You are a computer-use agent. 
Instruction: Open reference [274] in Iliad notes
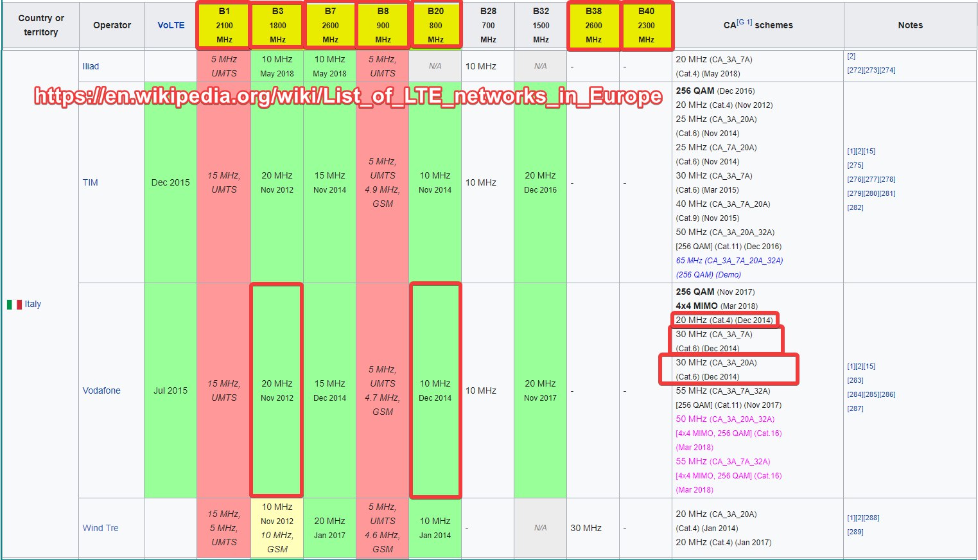click(887, 70)
